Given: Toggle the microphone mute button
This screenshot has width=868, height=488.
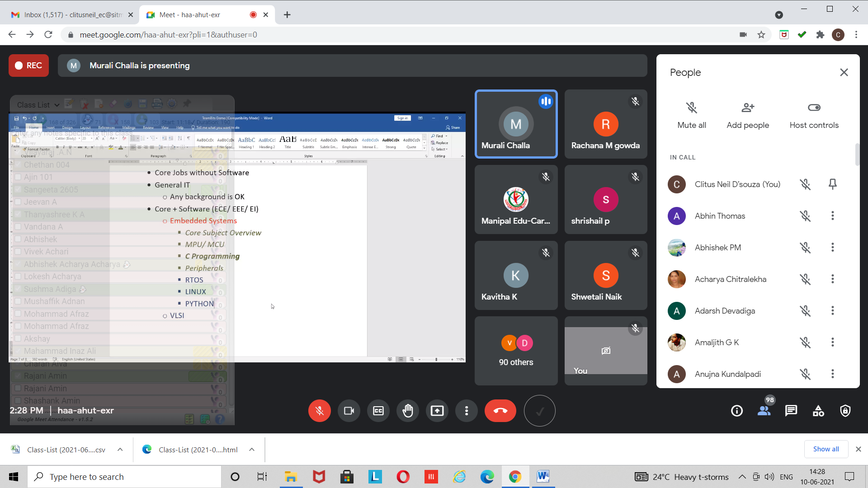Looking at the screenshot, I should [x=320, y=411].
